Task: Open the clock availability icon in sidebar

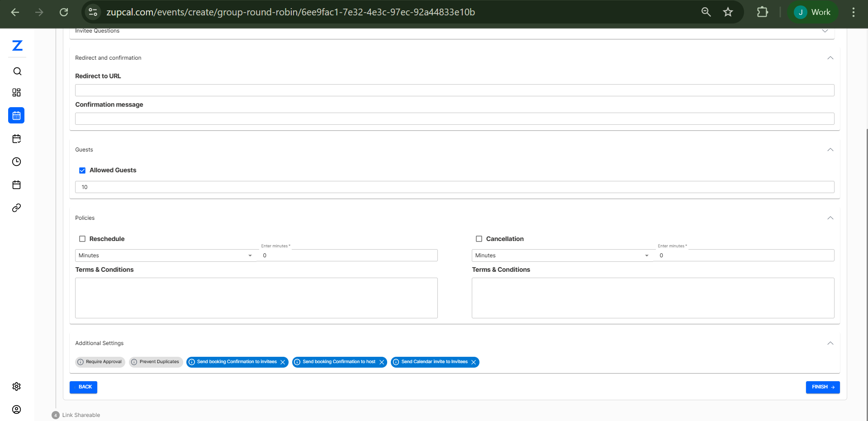Action: pos(17,162)
